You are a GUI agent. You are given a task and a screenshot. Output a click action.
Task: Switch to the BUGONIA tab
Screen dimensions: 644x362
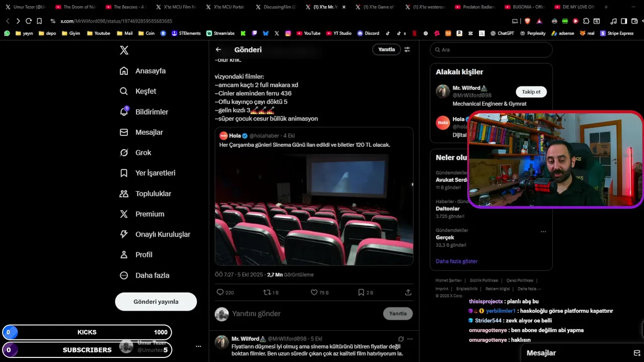coord(525,7)
